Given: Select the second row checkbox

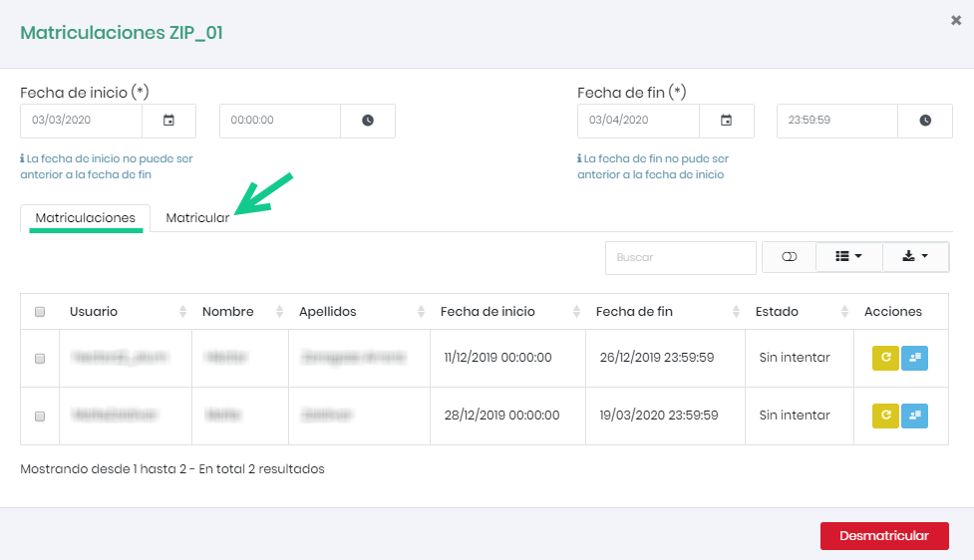Looking at the screenshot, I should (x=40, y=416).
